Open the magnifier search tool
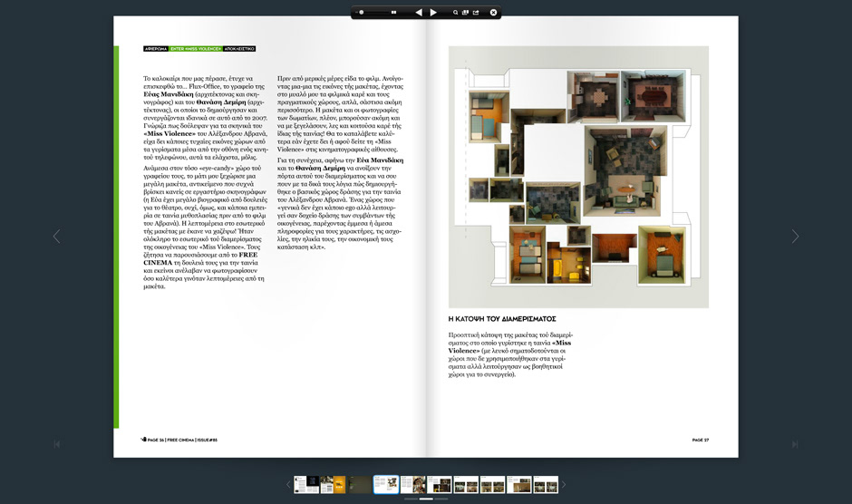Image resolution: width=852 pixels, height=504 pixels. point(455,12)
